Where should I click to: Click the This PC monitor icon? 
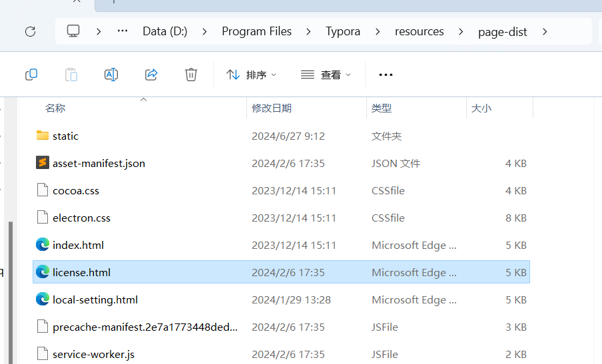[73, 31]
